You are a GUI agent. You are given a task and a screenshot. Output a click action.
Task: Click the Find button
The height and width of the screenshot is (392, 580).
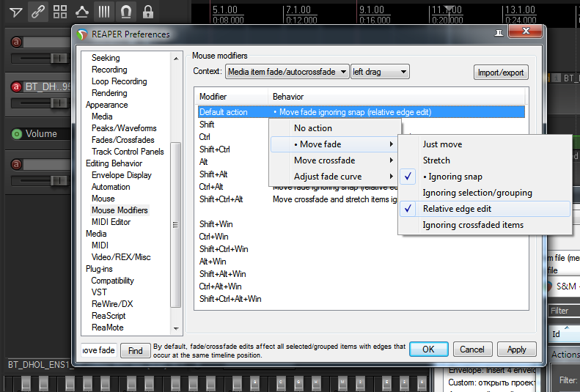135,351
